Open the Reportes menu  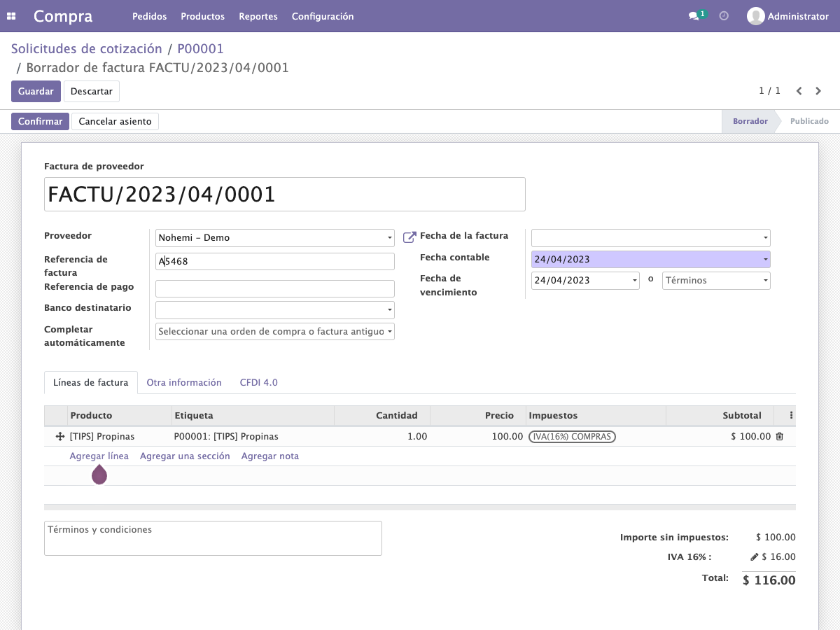coord(258,16)
